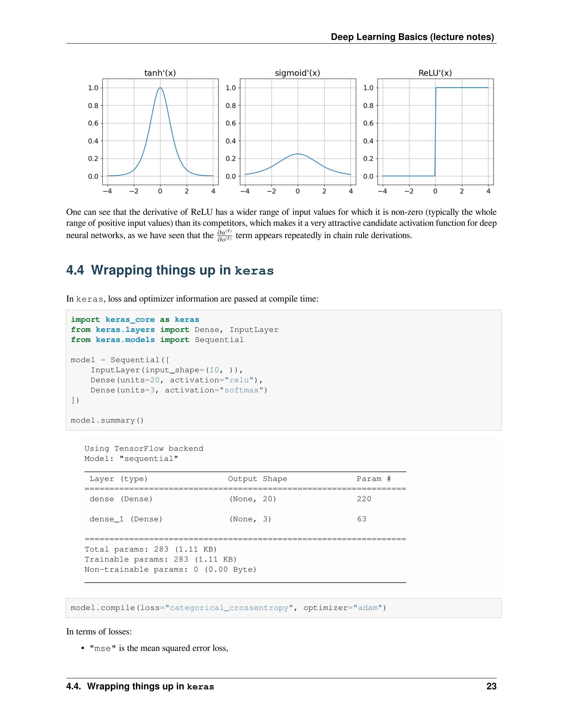Click the 'from keras.layers import Dense, InputLayer' line

pyautogui.click(x=175, y=330)
